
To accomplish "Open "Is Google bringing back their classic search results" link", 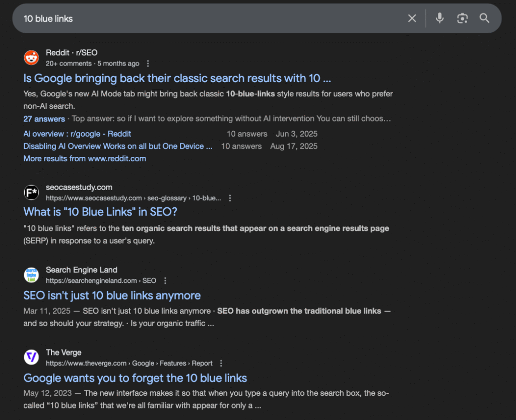I will pos(177,79).
